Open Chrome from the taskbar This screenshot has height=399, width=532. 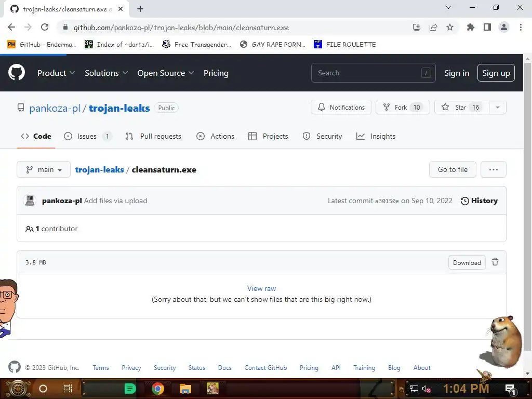click(158, 389)
